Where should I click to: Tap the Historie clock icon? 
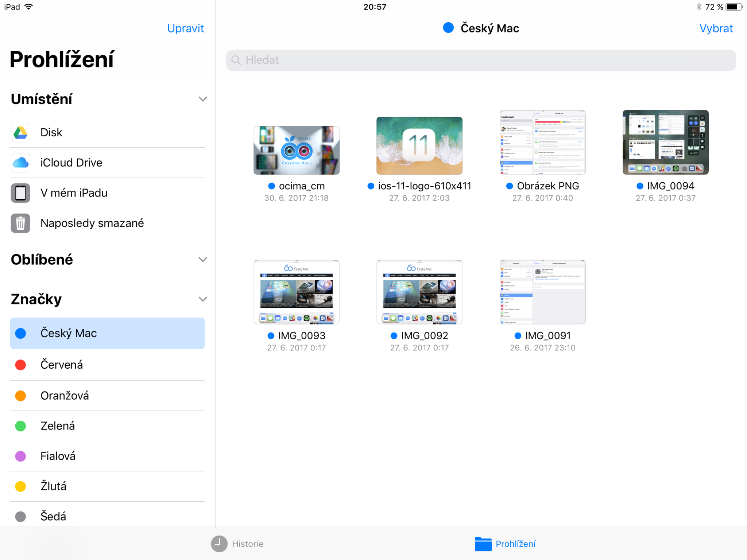[219, 544]
